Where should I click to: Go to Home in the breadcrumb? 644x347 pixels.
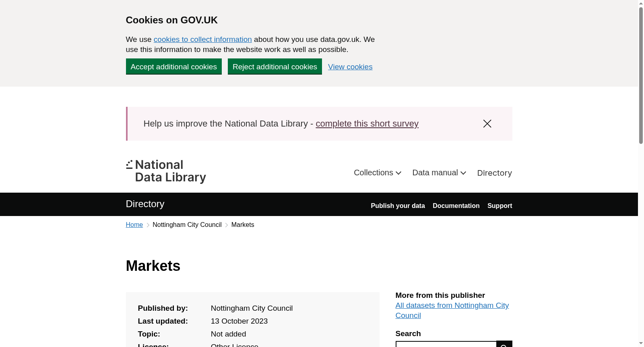coord(134,225)
